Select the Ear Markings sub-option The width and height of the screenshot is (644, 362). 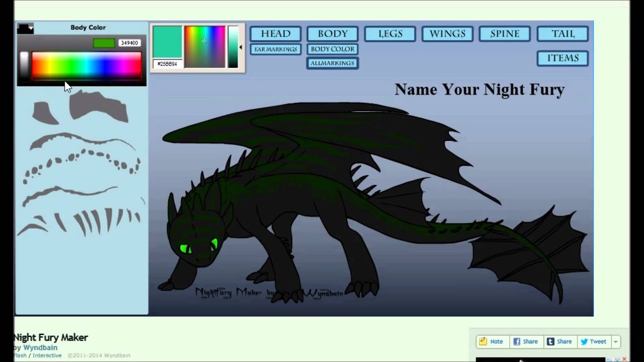[x=275, y=49]
